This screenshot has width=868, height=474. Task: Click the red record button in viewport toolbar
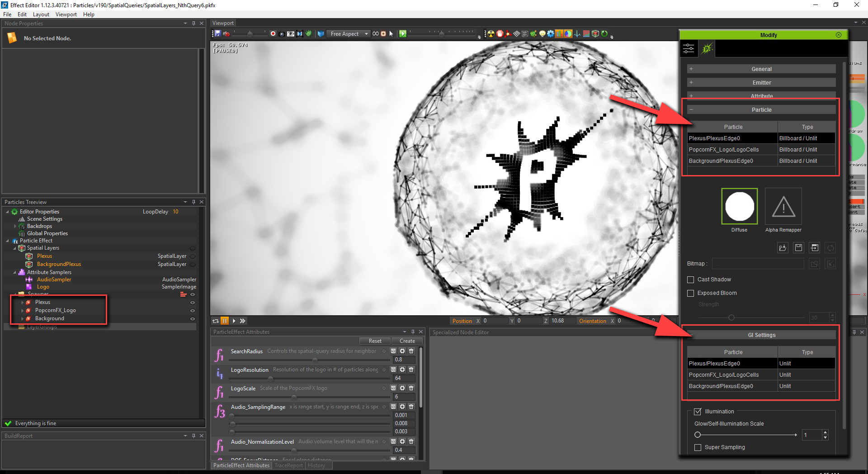[273, 33]
